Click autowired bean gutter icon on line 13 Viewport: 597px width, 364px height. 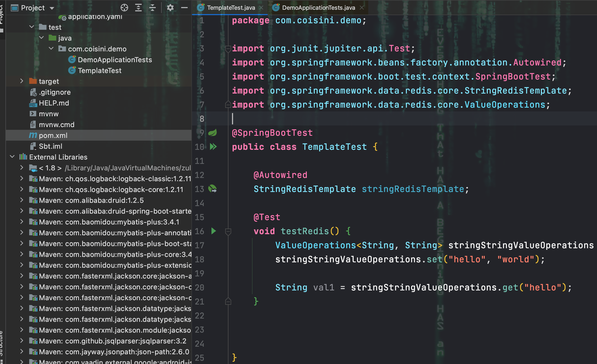click(x=213, y=189)
